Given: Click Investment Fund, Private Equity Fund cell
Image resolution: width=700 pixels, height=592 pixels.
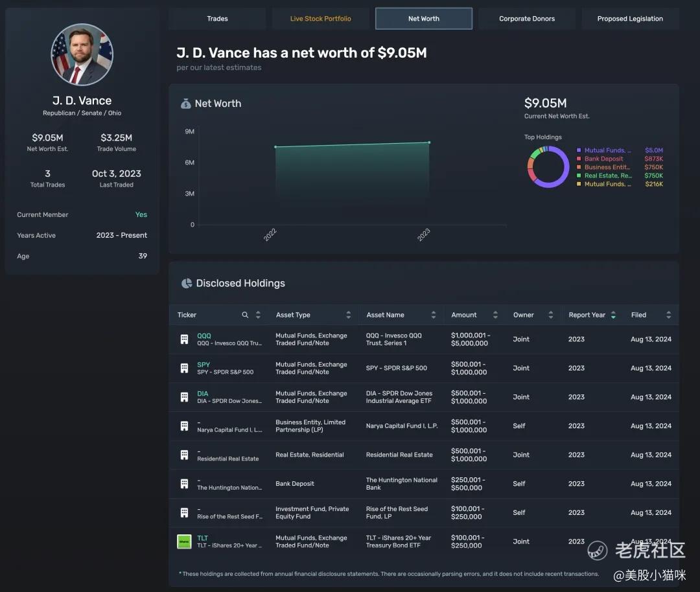Looking at the screenshot, I should pyautogui.click(x=312, y=512).
